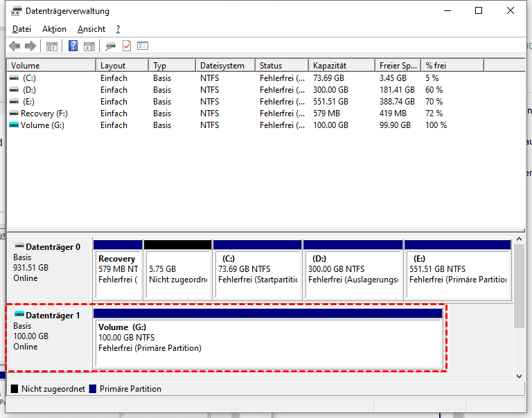Select the 5.75 GB Nicht zugeordnet block
The height and width of the screenshot is (418, 532).
point(178,270)
